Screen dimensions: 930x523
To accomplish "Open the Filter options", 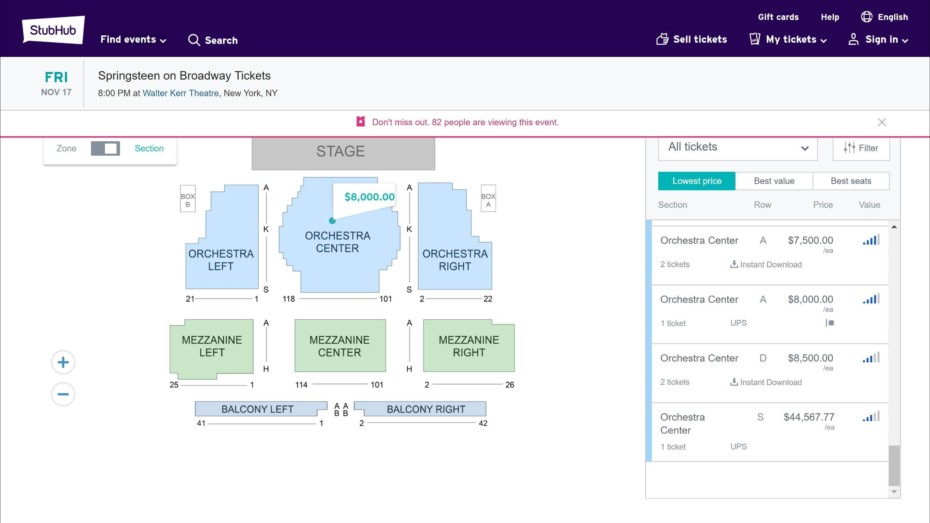I will [861, 148].
